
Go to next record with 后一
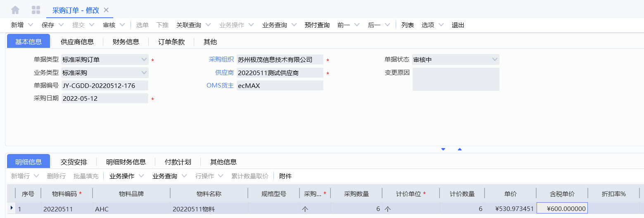374,25
